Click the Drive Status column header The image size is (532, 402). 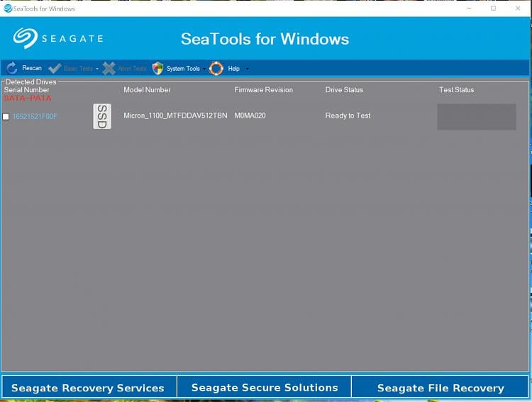click(344, 90)
